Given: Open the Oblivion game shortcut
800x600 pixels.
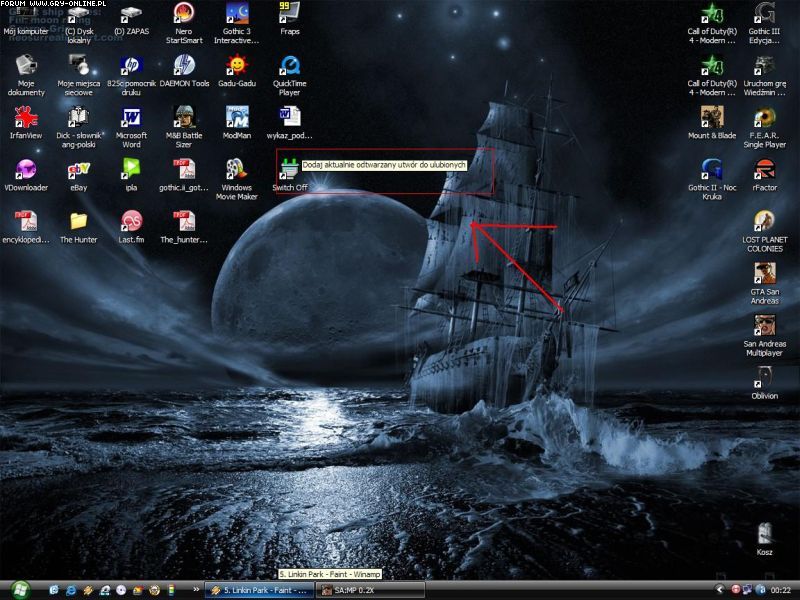Looking at the screenshot, I should point(765,378).
